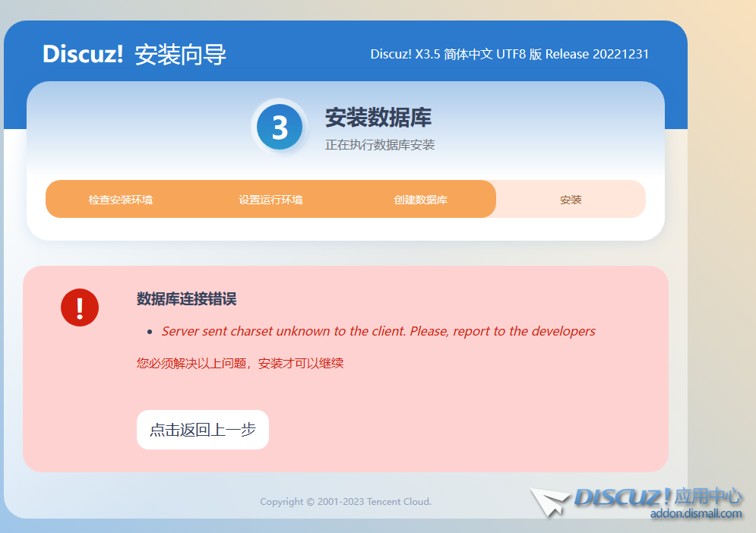Click the 您必须解决以上问题 warning text

[240, 363]
